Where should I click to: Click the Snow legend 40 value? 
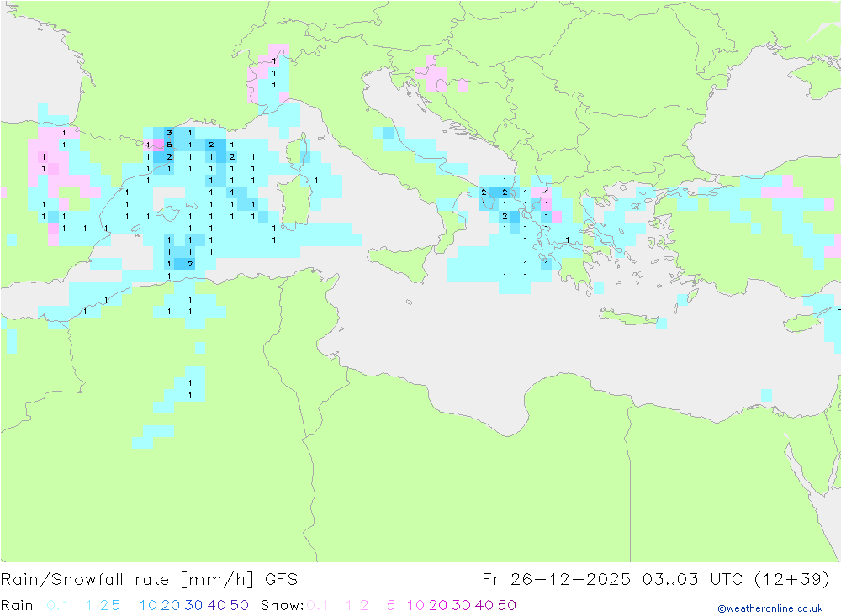484,605
